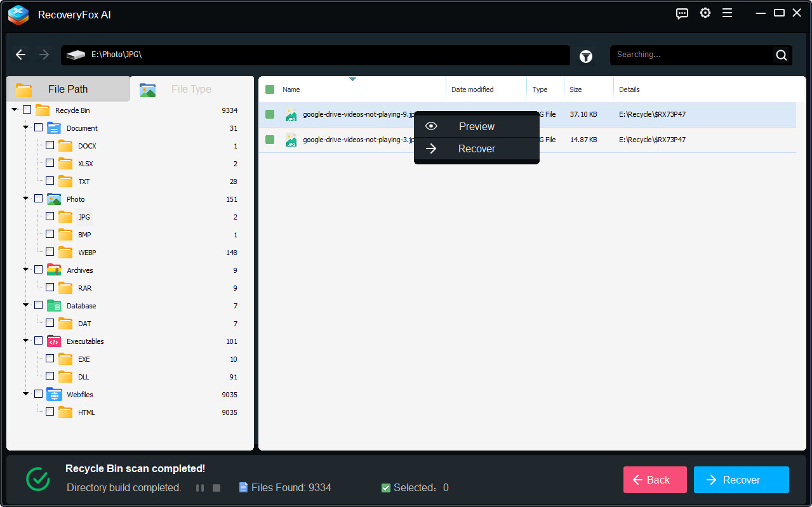Click the Document folder icon
The width and height of the screenshot is (812, 507).
(54, 128)
